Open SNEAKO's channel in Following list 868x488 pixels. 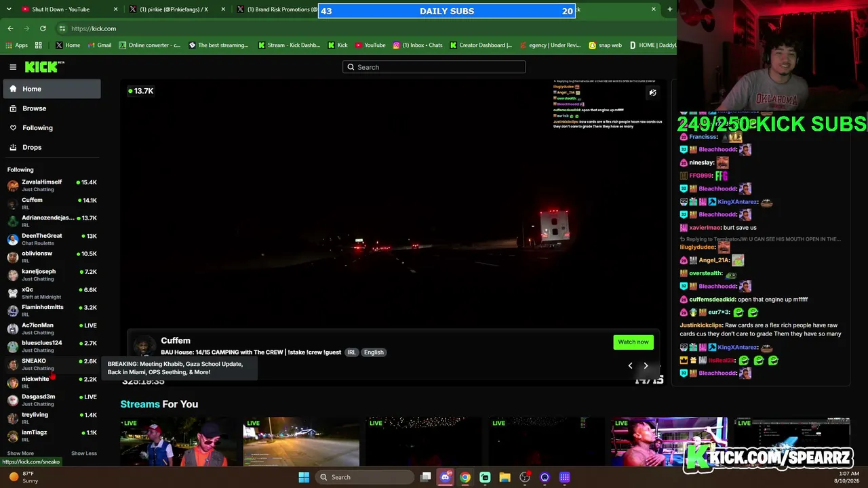[52, 364]
